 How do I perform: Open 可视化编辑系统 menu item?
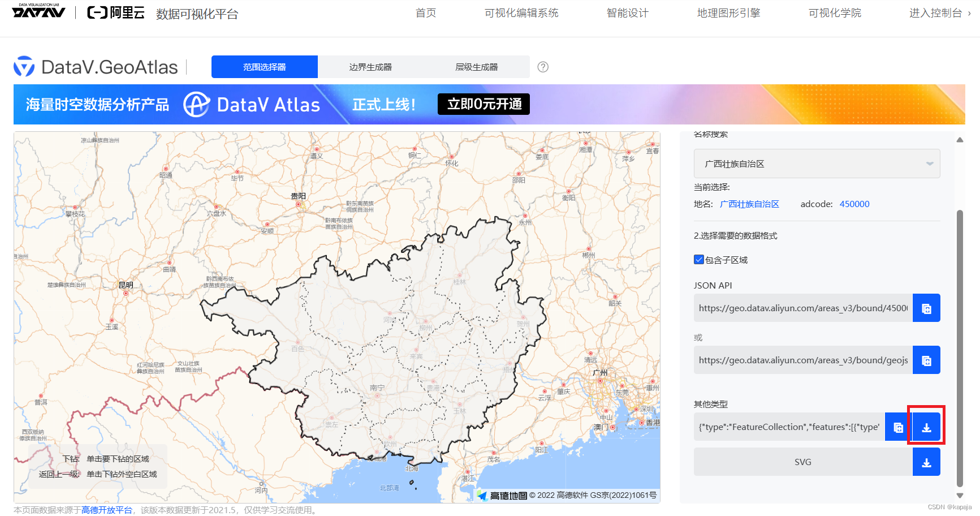click(521, 13)
